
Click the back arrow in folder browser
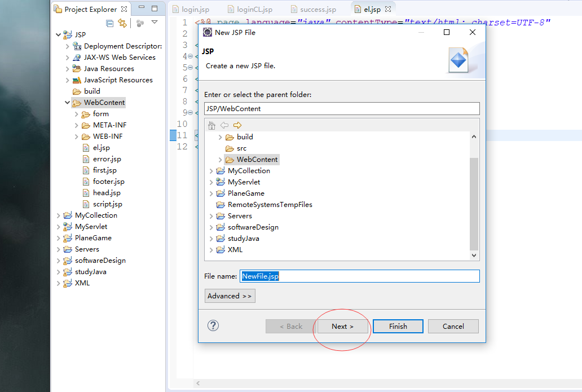pos(224,125)
